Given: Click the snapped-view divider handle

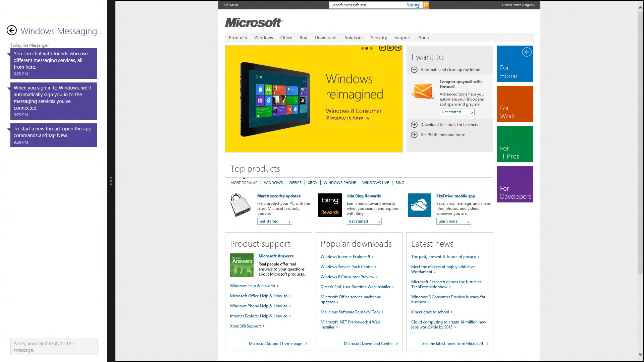Looking at the screenshot, I should 111,181.
